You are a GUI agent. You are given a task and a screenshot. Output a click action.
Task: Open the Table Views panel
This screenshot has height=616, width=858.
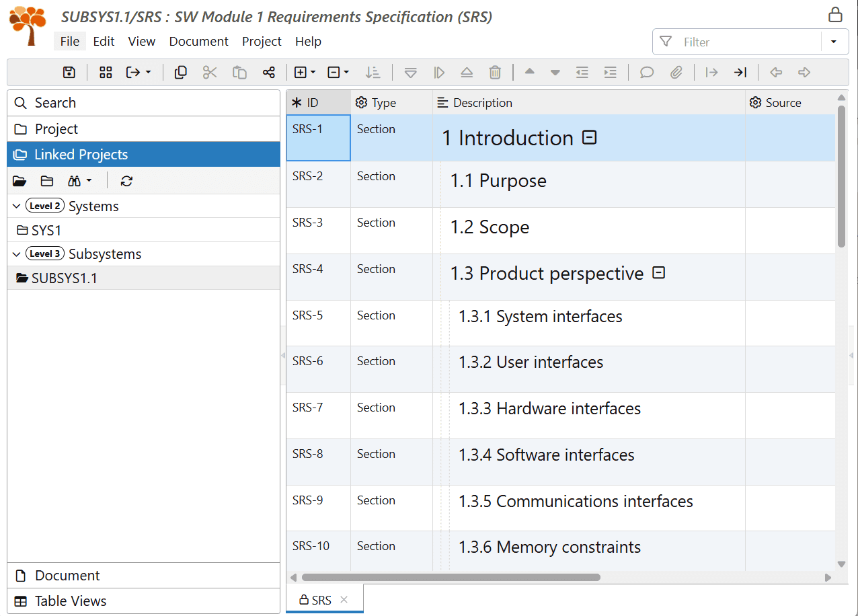coord(143,601)
